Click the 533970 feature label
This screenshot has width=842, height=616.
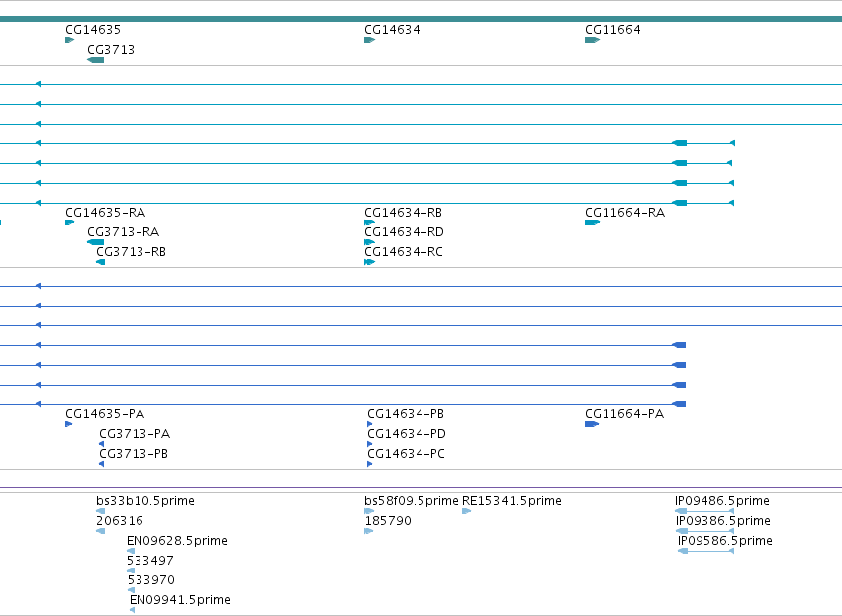click(151, 580)
